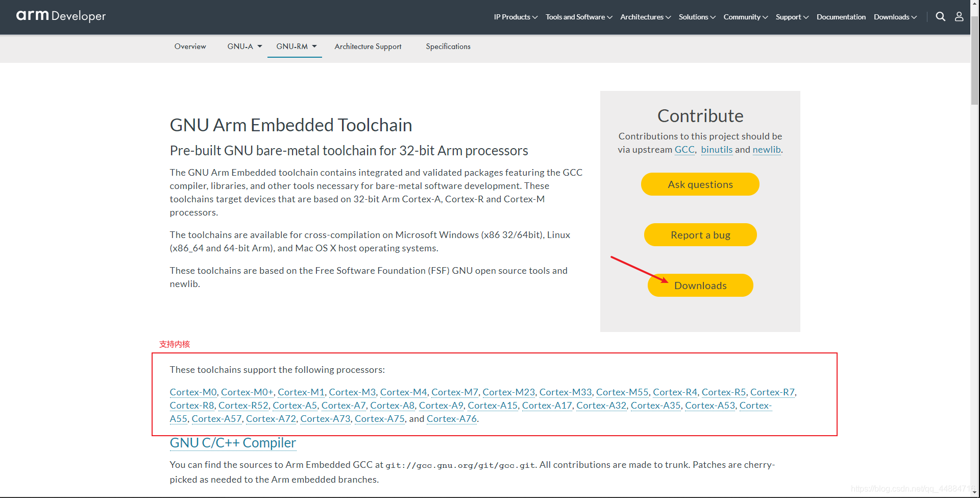Expand the GNU-A tab dropdown
This screenshot has height=498, width=980.
[244, 46]
